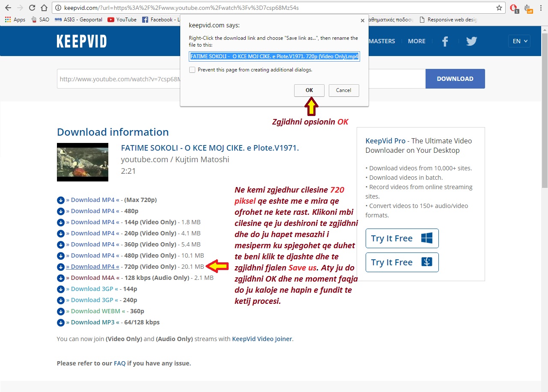This screenshot has width=548, height=392.
Task: Click the video thumbnail image
Action: (x=83, y=162)
